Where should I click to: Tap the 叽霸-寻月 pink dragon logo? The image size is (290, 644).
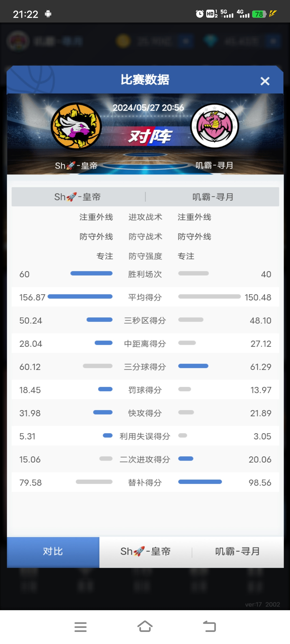click(214, 126)
